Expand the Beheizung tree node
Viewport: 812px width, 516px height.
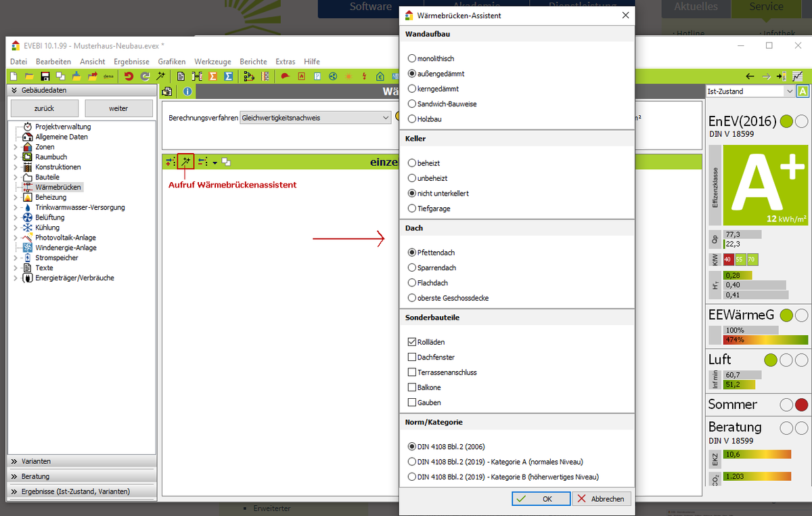(16, 198)
